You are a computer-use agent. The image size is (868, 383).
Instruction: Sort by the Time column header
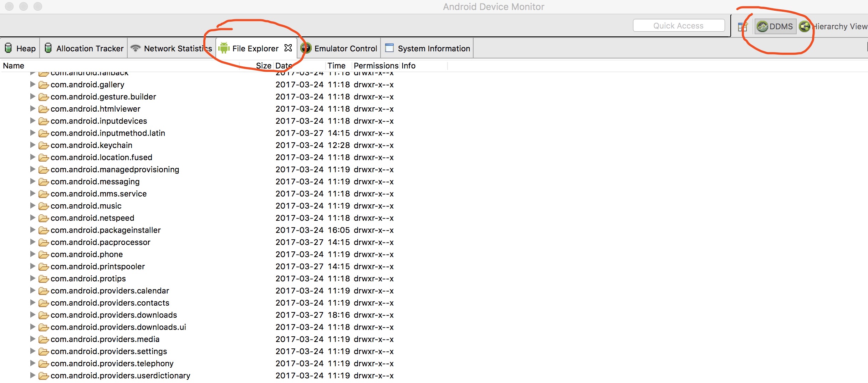pyautogui.click(x=336, y=66)
